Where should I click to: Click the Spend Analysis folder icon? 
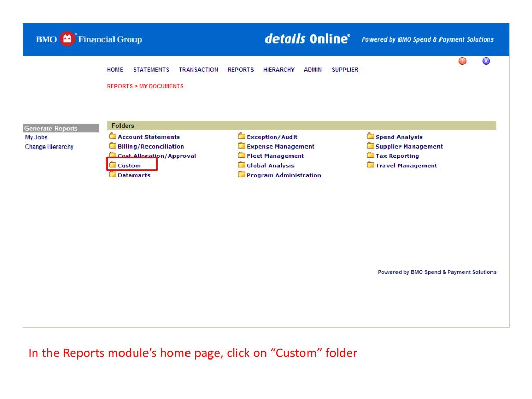pyautogui.click(x=370, y=137)
